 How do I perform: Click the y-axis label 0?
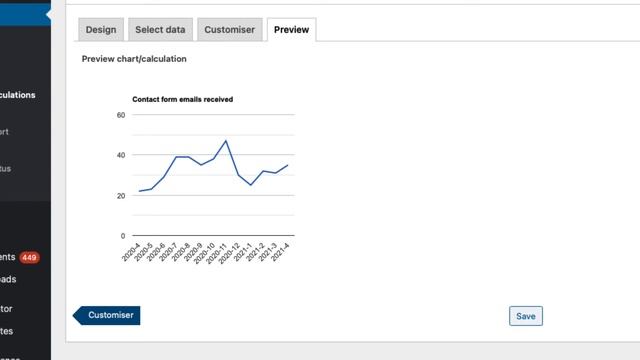click(x=123, y=236)
